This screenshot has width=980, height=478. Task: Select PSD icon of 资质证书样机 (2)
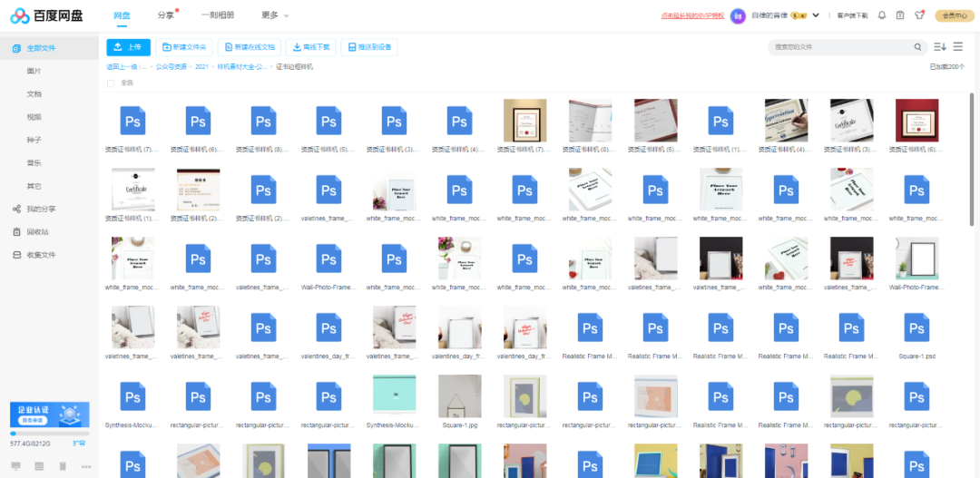[264, 190]
